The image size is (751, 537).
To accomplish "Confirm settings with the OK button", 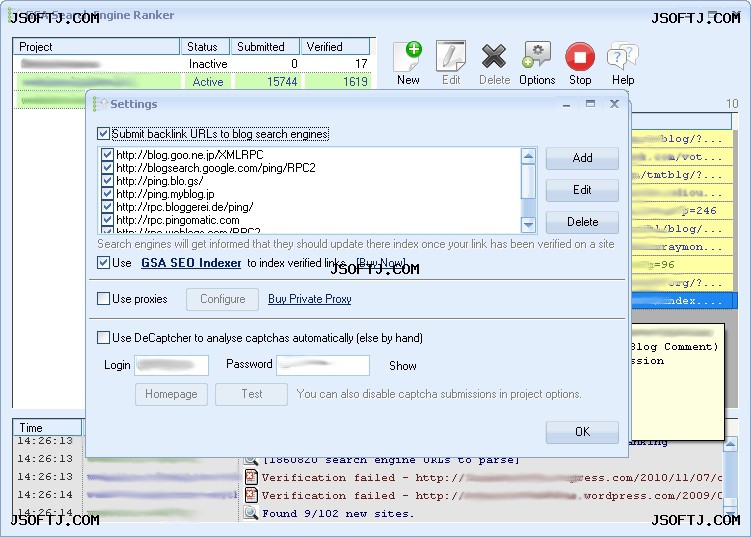I will tap(582, 432).
